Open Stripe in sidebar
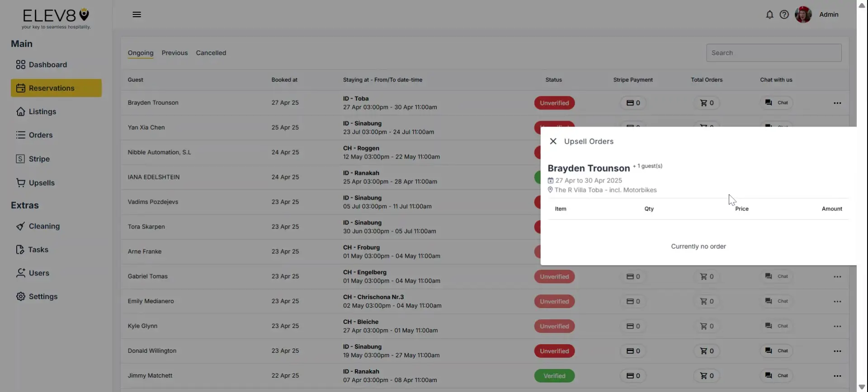 click(x=56, y=159)
